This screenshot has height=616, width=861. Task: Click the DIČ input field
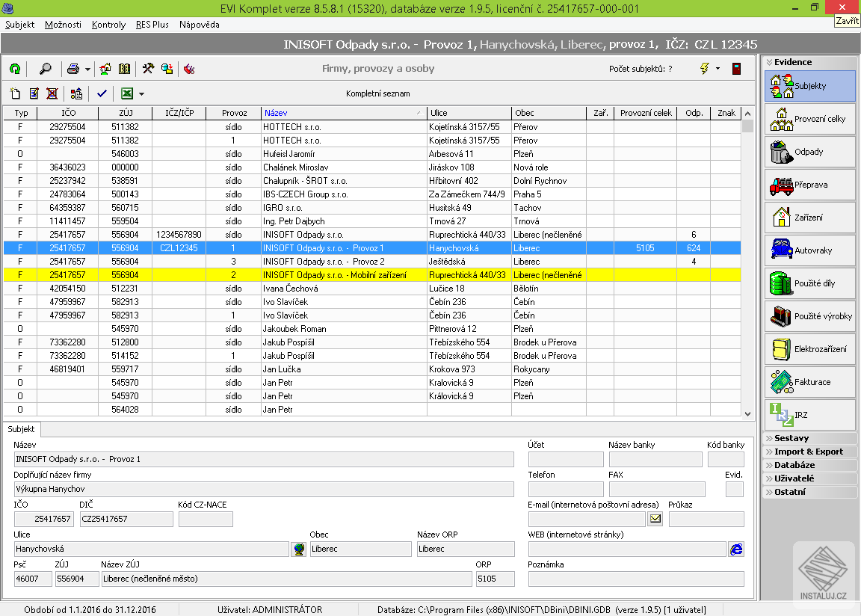point(126,519)
